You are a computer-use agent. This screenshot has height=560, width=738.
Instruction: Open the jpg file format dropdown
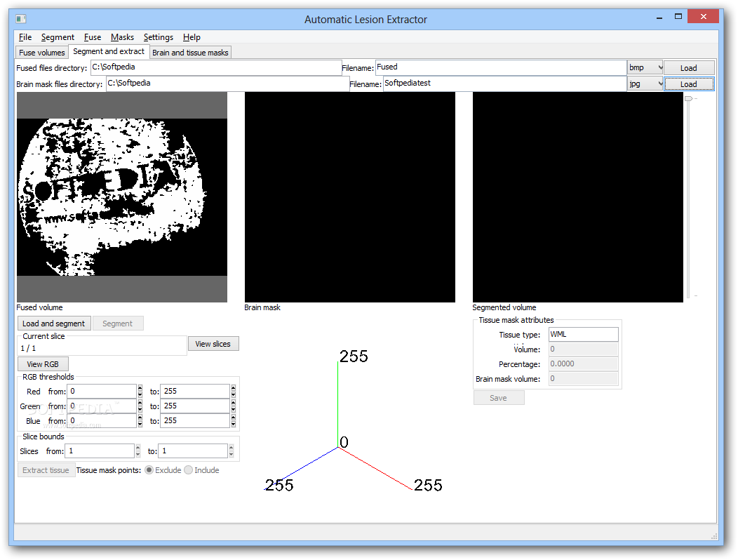(x=645, y=84)
